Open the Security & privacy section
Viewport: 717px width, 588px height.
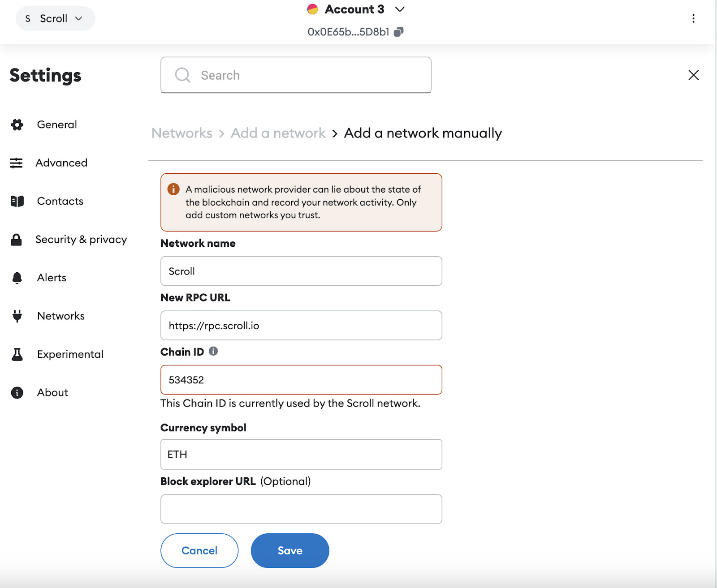point(81,240)
